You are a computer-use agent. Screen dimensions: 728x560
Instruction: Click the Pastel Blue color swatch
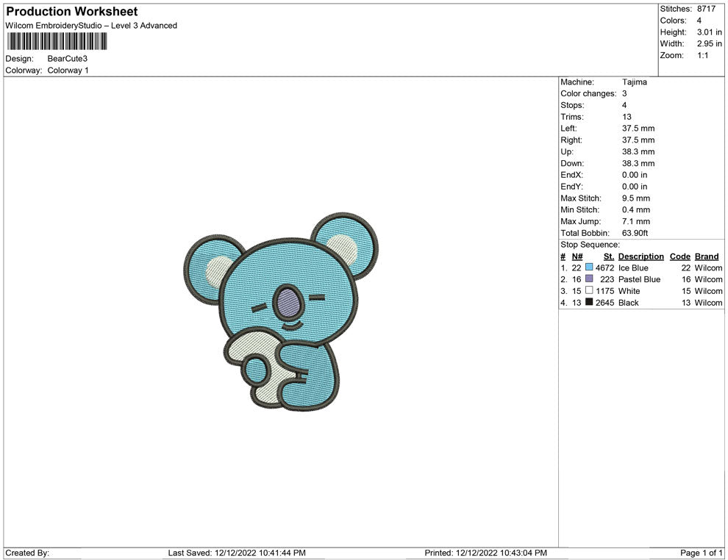[589, 279]
